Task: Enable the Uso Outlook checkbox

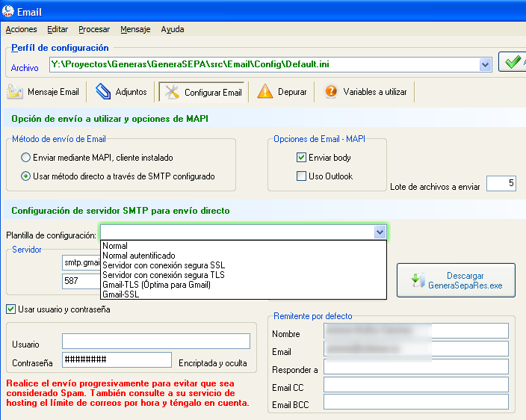Action: [301, 176]
